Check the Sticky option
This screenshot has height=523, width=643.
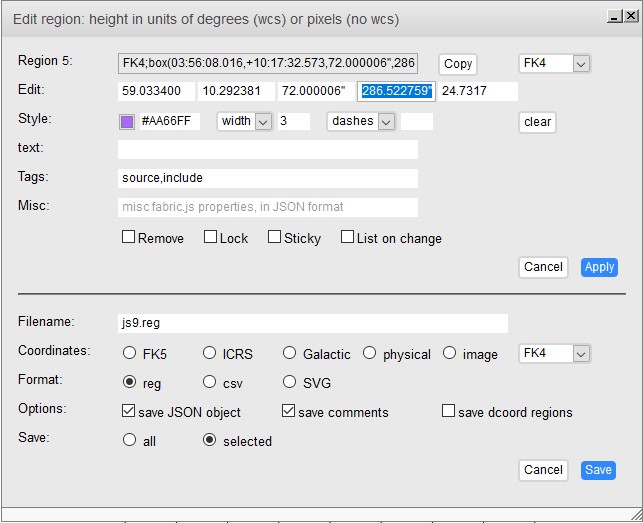(x=274, y=238)
